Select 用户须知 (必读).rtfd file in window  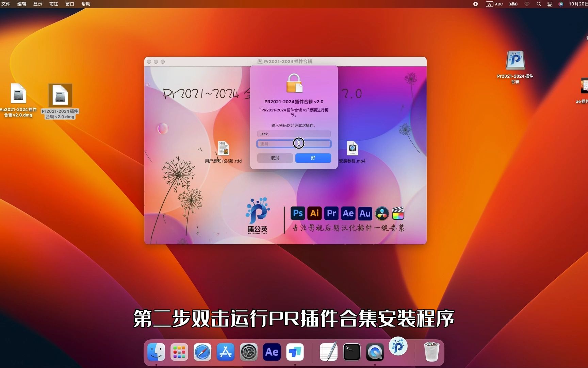coord(223,152)
